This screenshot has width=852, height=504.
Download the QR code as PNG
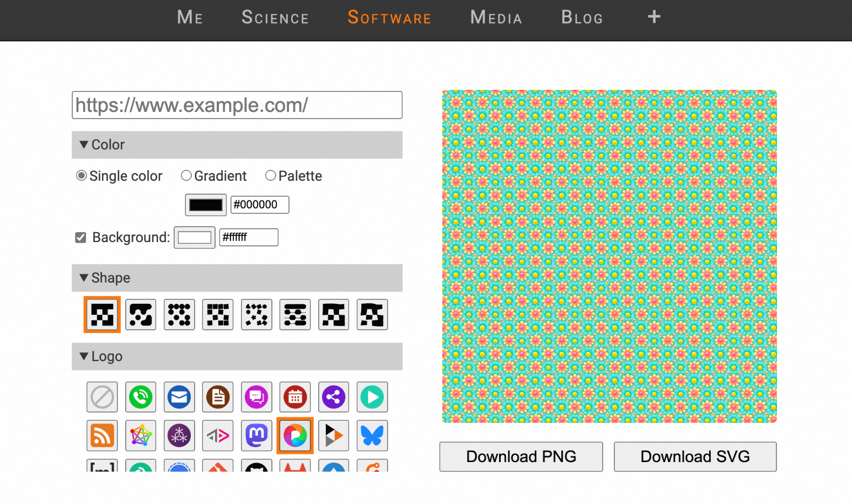coord(521,457)
